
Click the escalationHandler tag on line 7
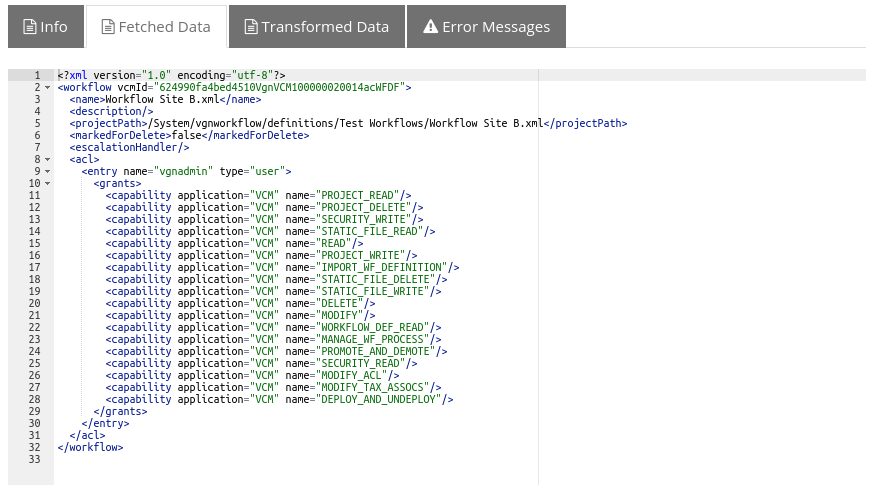coord(129,147)
